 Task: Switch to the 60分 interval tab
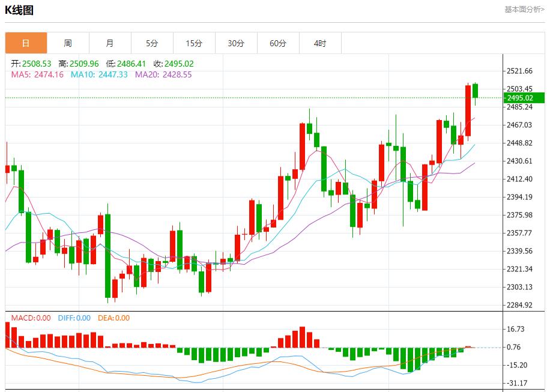(x=278, y=43)
